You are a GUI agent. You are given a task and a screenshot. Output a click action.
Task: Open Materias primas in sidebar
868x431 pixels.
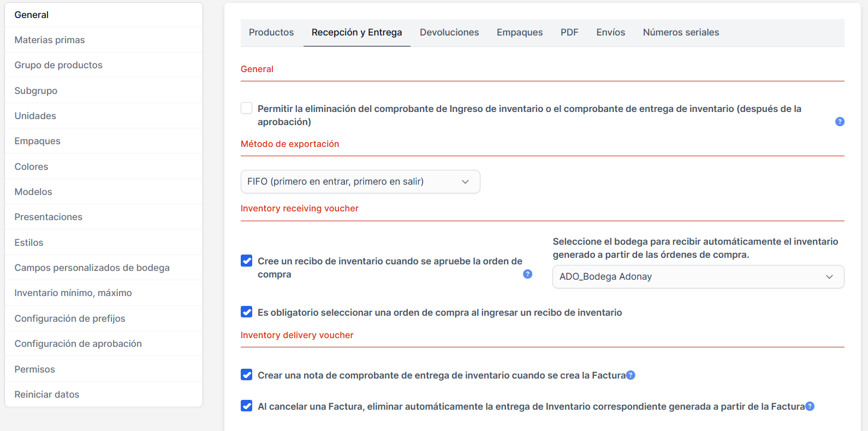coord(50,40)
